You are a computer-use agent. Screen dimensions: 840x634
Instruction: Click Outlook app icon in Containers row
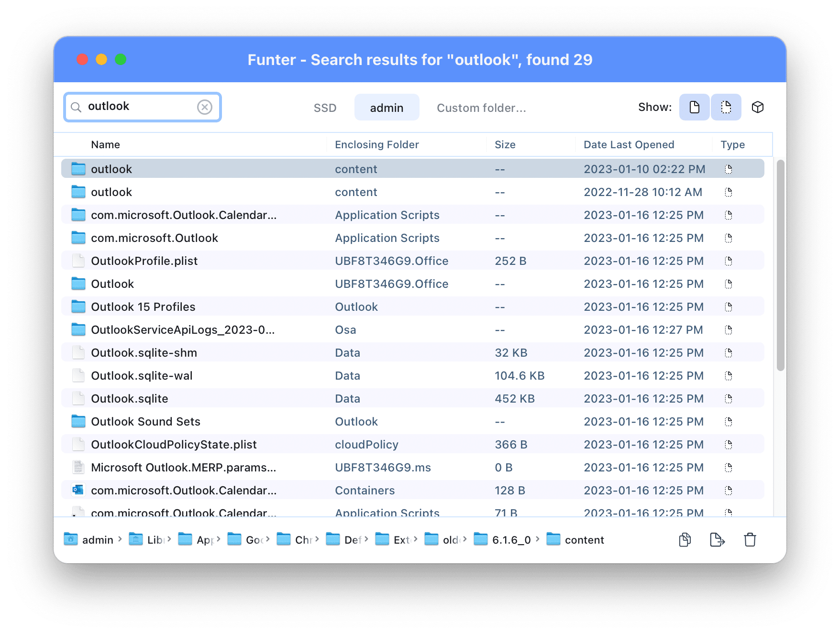[x=78, y=490]
